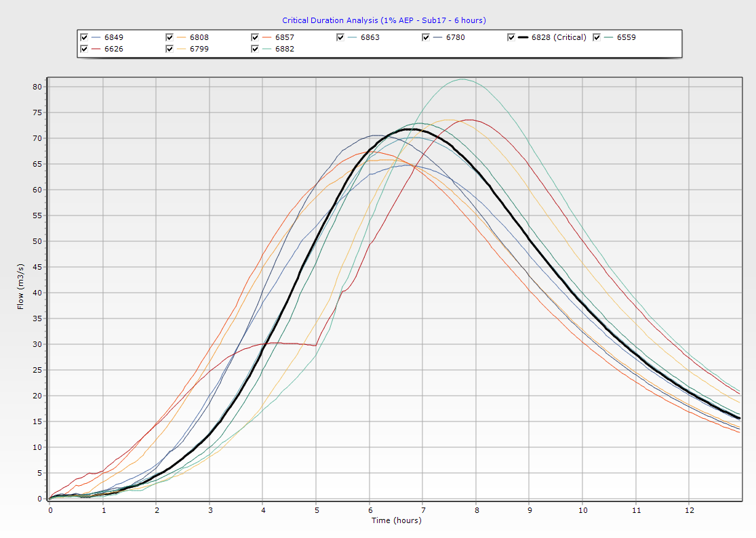Uncheck the 6626 series checkbox
Screen dimensions: 756x538
click(x=84, y=49)
